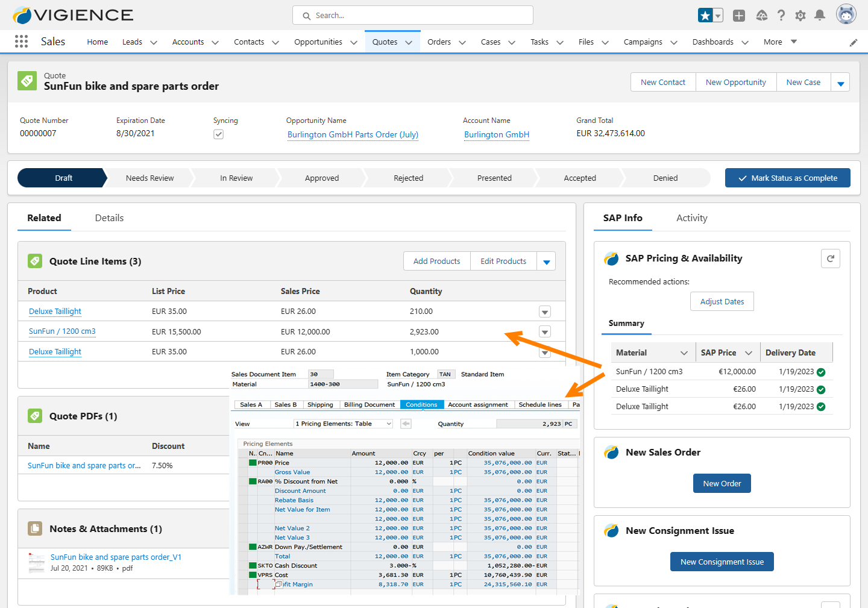Click the Trailhead guidance icon

762,16
